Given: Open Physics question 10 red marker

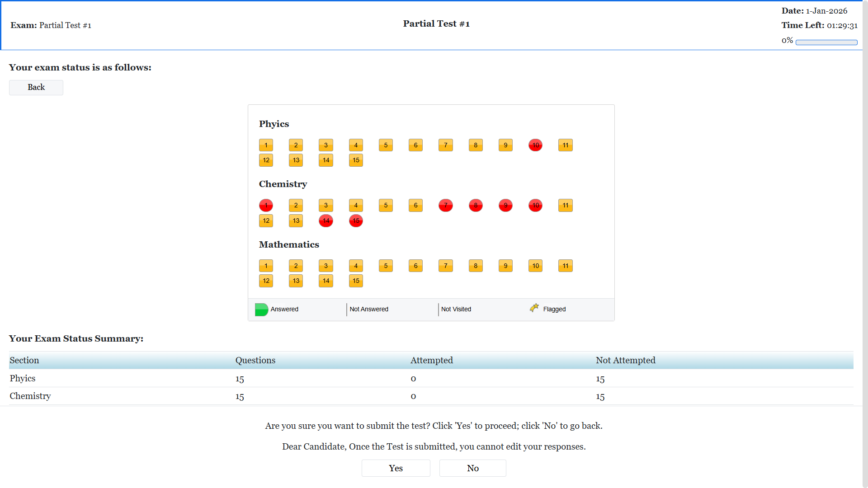Looking at the screenshot, I should [x=535, y=145].
